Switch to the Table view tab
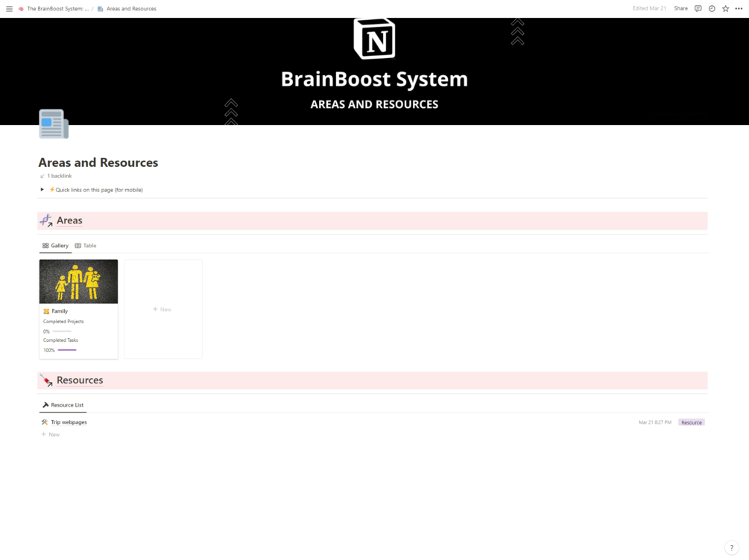The height and width of the screenshot is (560, 749). pos(86,246)
